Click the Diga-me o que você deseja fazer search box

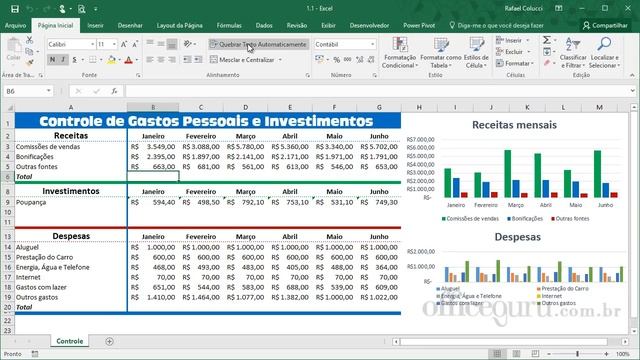[x=496, y=25]
